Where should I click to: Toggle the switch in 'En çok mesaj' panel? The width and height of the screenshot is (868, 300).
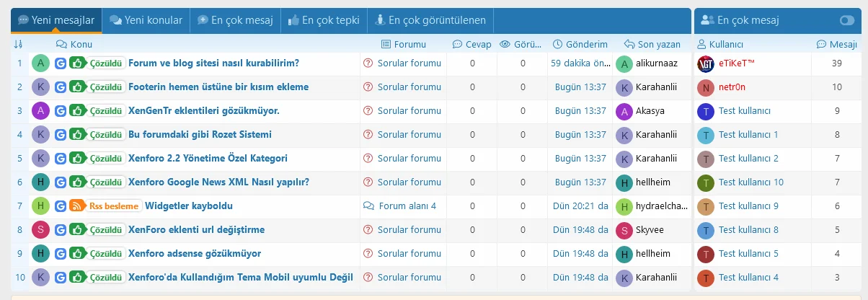pos(846,21)
